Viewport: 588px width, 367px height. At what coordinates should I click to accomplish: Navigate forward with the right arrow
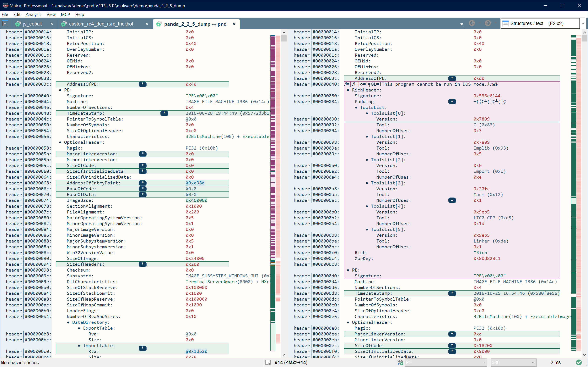tap(488, 23)
